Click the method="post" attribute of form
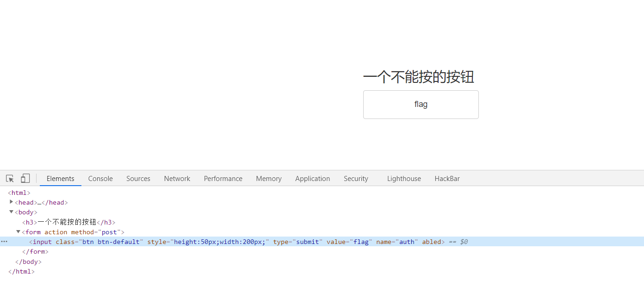This screenshot has width=644, height=281. coord(96,232)
